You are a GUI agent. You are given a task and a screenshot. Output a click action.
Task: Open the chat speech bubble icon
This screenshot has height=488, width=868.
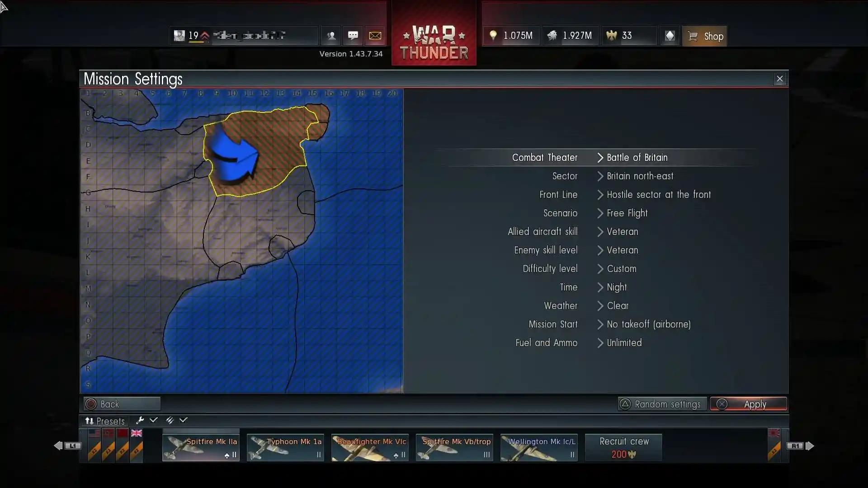coord(353,36)
